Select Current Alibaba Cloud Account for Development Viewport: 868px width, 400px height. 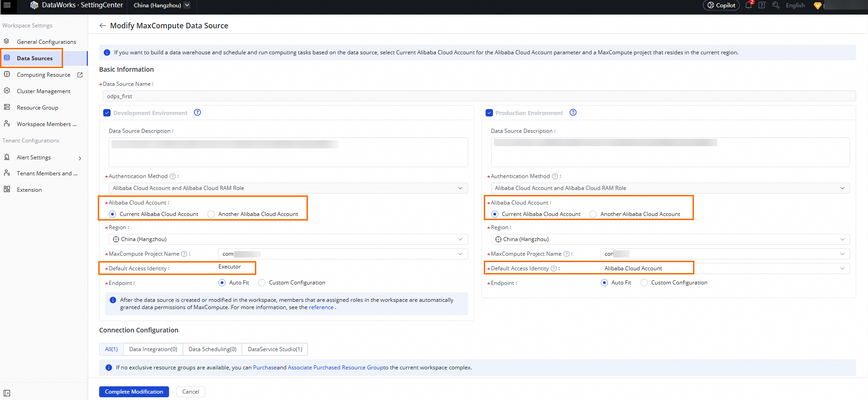pyautogui.click(x=112, y=214)
